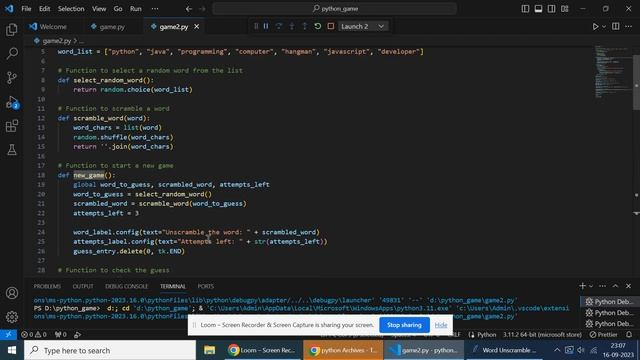Restart the debug session

pos(318,26)
